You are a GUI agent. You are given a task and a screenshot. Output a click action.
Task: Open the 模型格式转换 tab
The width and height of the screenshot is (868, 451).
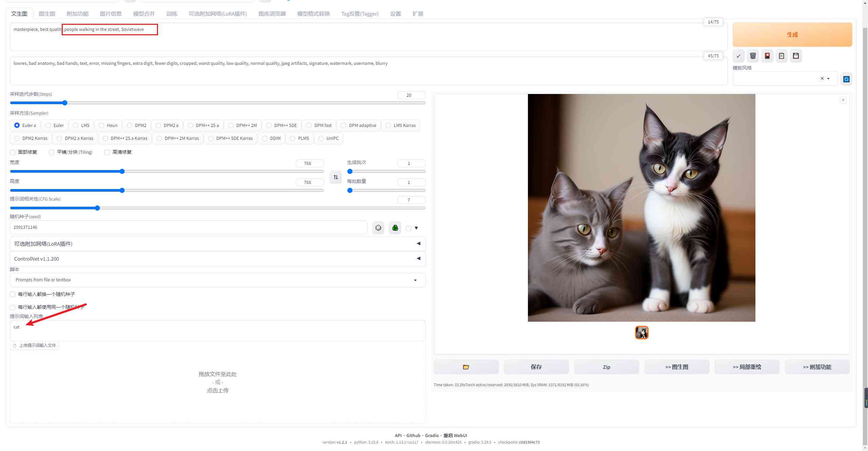(313, 14)
